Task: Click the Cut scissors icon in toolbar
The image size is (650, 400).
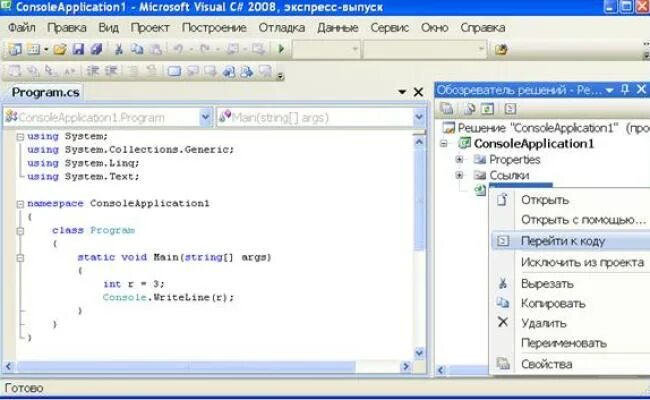Action: [x=119, y=49]
